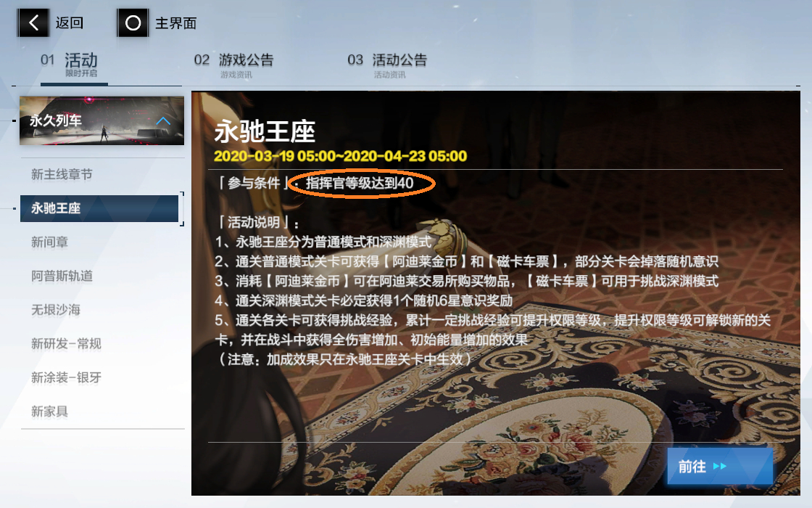Click the back arrow icon
Image resolution: width=812 pixels, height=508 pixels.
[33, 22]
